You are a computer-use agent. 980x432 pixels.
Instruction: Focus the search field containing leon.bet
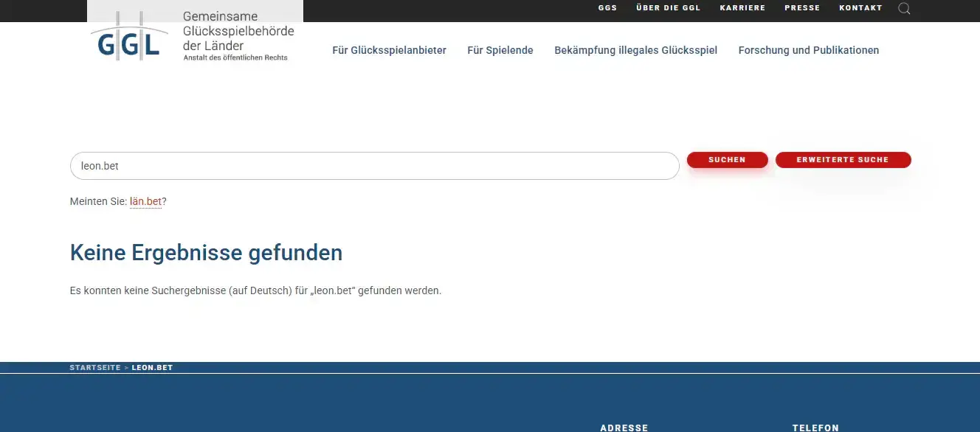point(374,166)
